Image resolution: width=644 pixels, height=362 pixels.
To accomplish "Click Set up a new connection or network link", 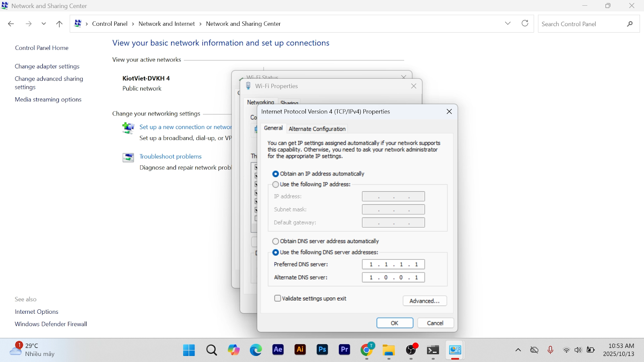I will [186, 127].
